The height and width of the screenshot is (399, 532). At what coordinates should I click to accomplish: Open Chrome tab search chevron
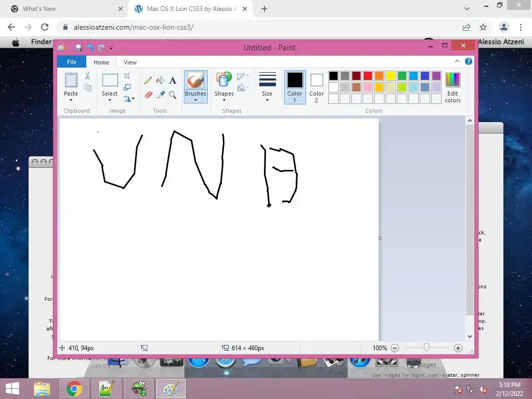tap(467, 9)
